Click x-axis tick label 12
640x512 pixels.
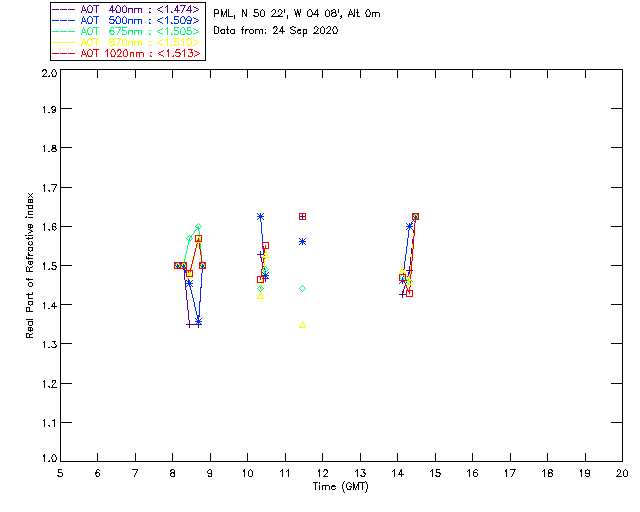point(322,474)
